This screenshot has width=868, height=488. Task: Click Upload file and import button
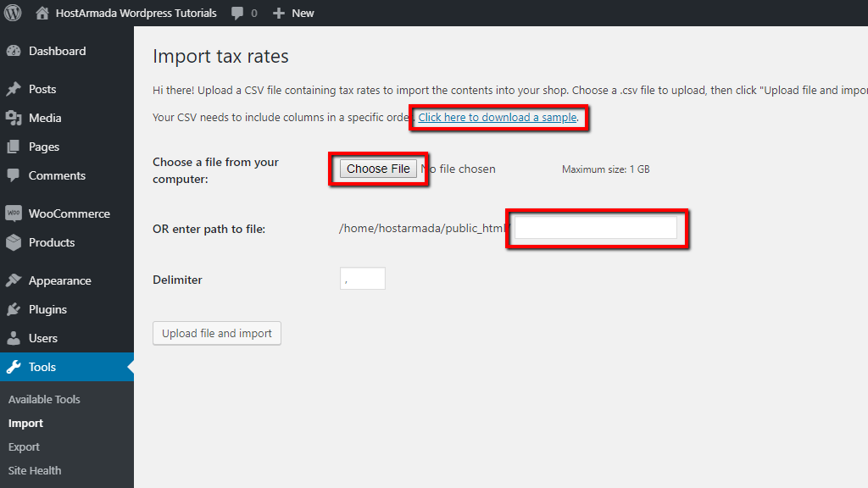pyautogui.click(x=216, y=333)
